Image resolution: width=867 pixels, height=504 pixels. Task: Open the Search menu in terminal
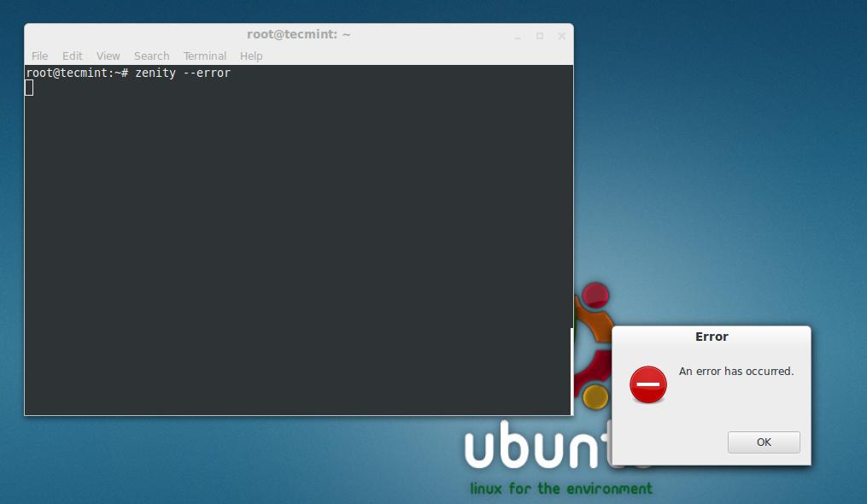point(151,56)
